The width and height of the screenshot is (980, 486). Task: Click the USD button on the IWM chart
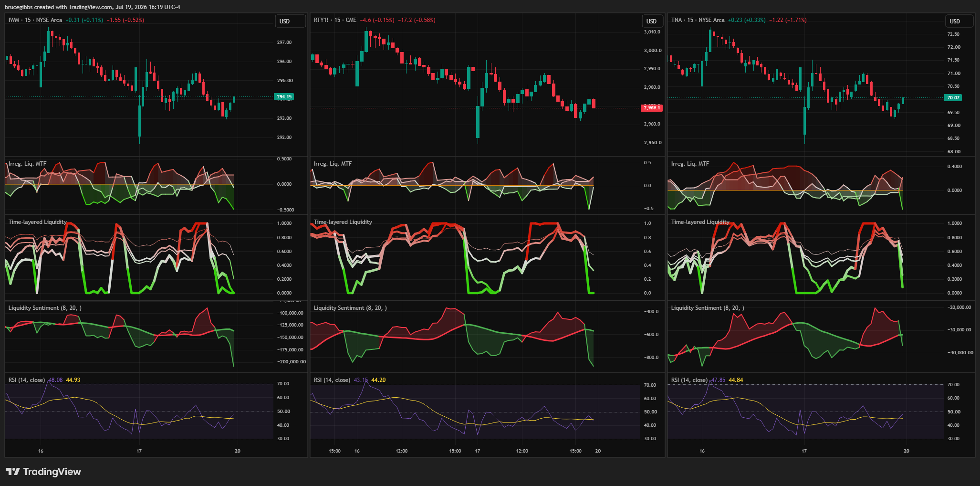pos(291,21)
